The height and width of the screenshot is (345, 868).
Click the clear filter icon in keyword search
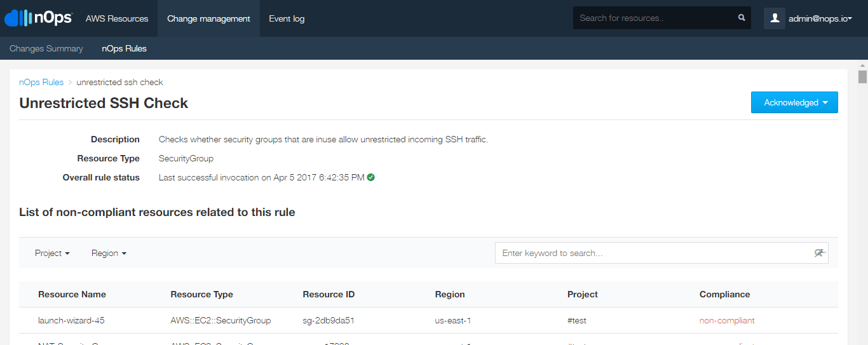point(820,253)
